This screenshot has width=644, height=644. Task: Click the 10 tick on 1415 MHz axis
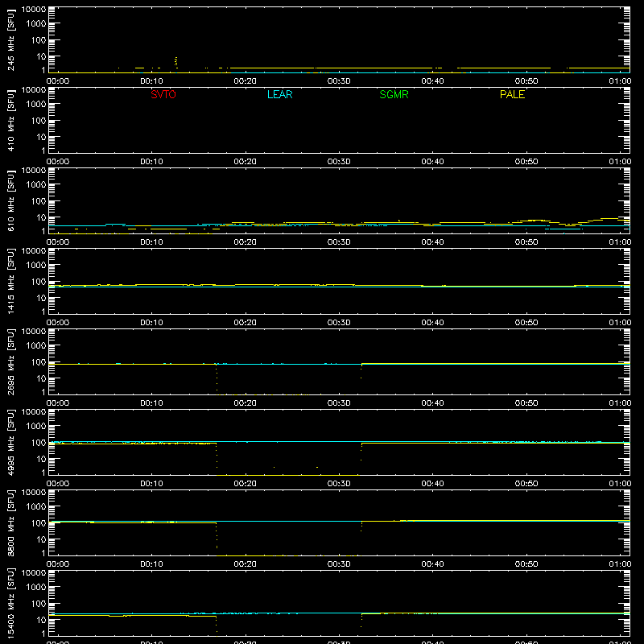tap(41, 298)
